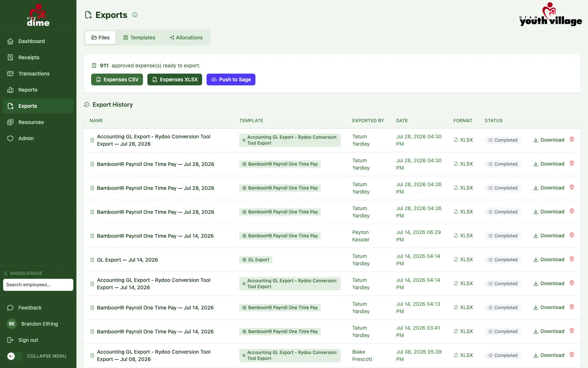The width and height of the screenshot is (588, 368).
Task: Download Peyton Kessler's BambooHR Jul 14 export
Action: (549, 236)
